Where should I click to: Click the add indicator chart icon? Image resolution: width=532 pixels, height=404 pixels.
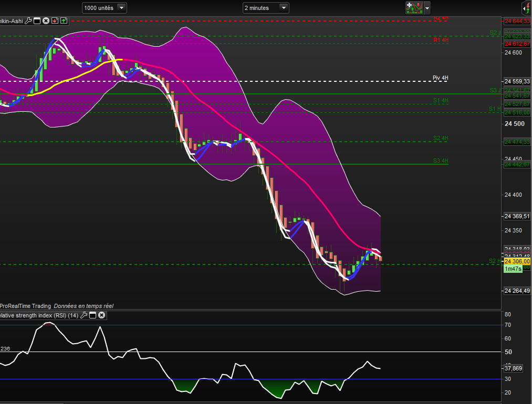click(414, 8)
